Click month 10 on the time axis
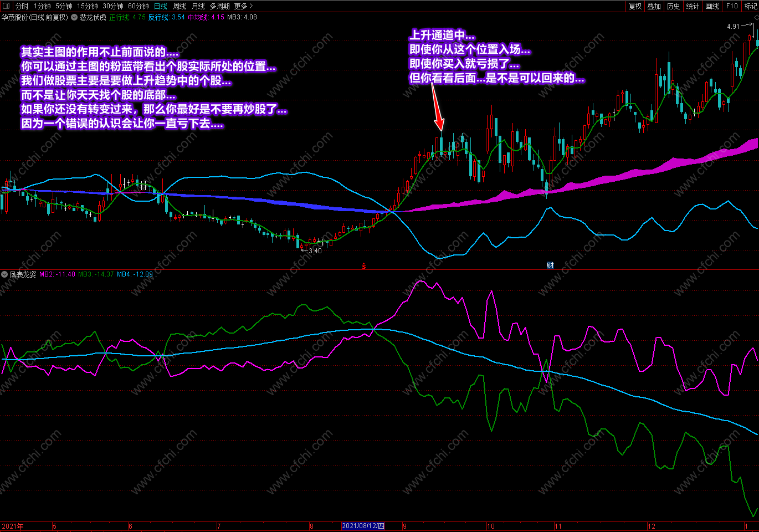Screen dimensions: 759x532 [490, 526]
